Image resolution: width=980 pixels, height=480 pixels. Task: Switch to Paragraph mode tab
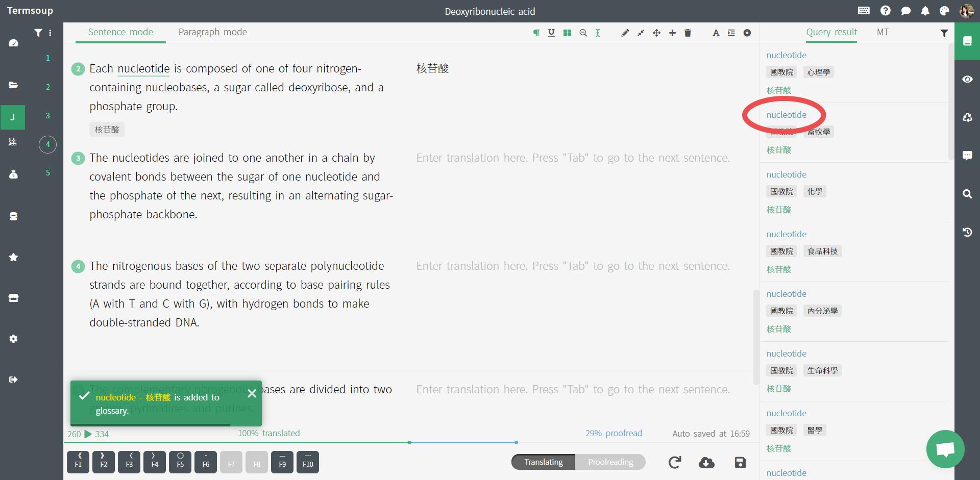213,32
